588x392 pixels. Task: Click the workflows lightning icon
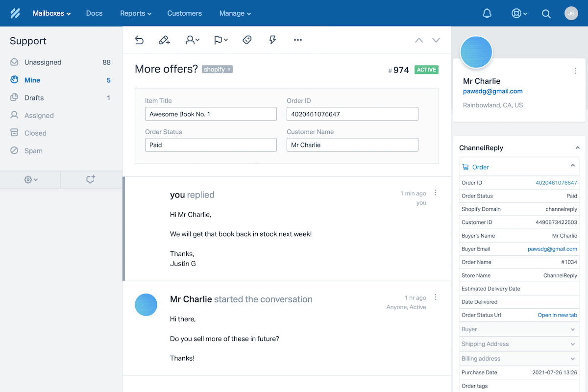(x=273, y=40)
